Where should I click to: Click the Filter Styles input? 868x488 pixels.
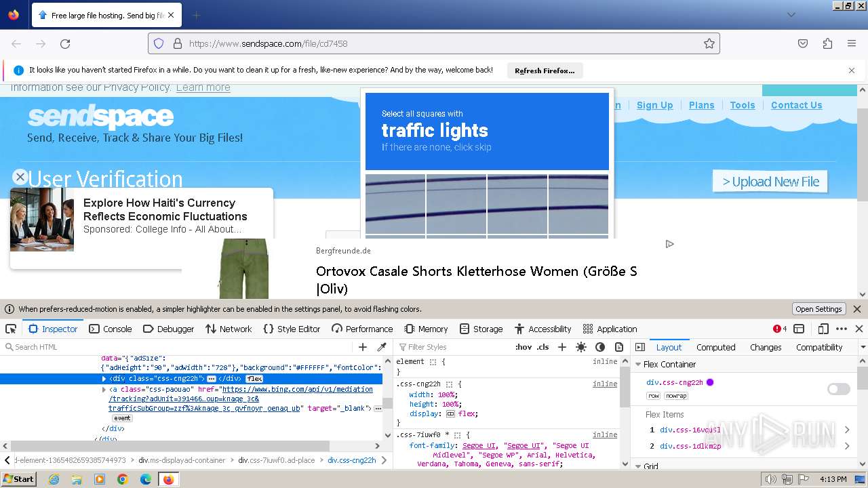click(451, 347)
